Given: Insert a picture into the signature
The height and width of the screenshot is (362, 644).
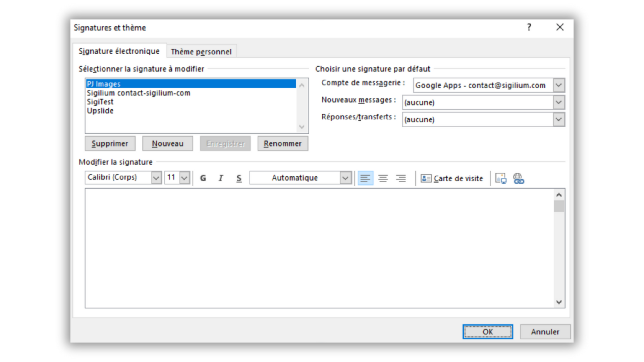Looking at the screenshot, I should point(501,178).
